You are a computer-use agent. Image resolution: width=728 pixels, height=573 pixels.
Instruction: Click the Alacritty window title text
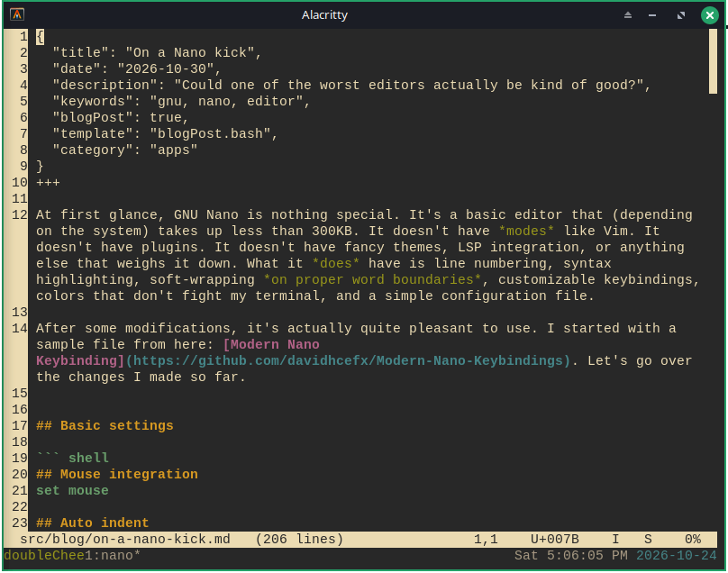coord(324,14)
